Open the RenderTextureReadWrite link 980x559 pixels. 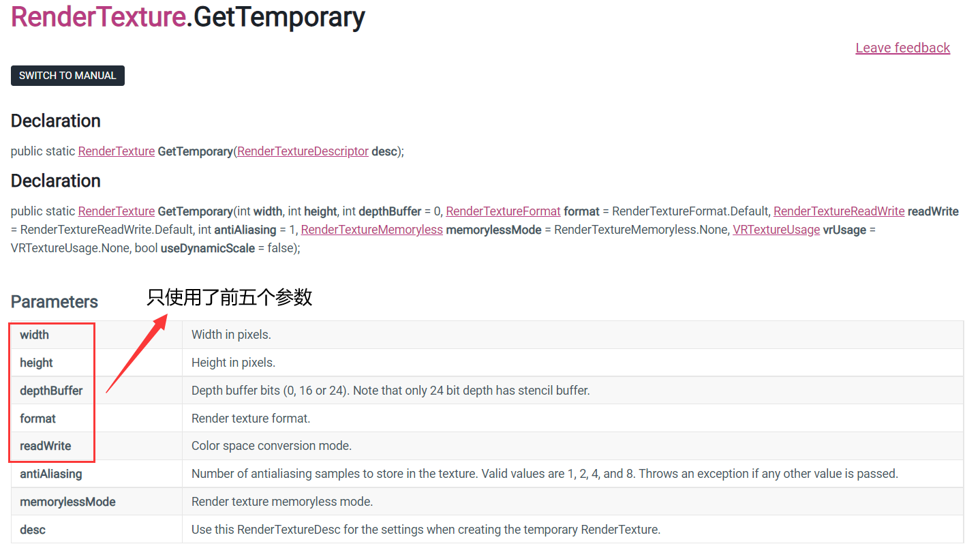point(838,211)
